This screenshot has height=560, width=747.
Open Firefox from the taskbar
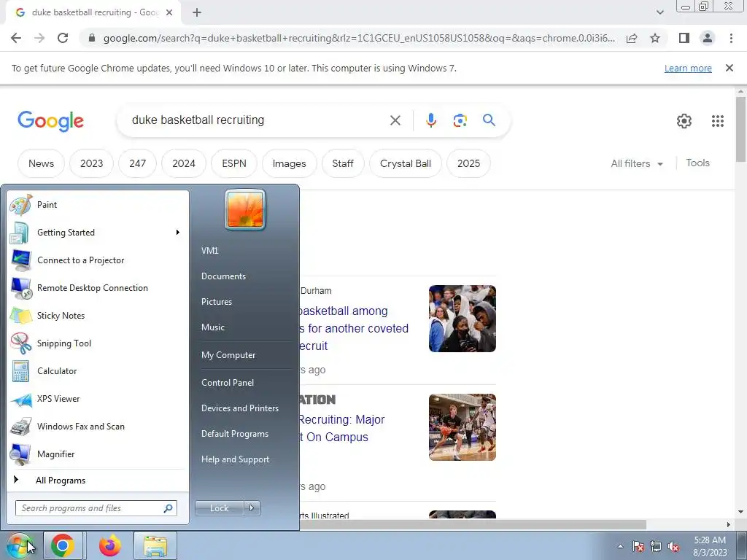pos(110,545)
